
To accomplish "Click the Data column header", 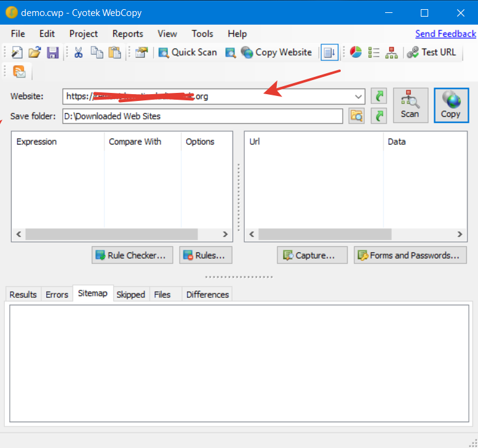I will point(425,142).
